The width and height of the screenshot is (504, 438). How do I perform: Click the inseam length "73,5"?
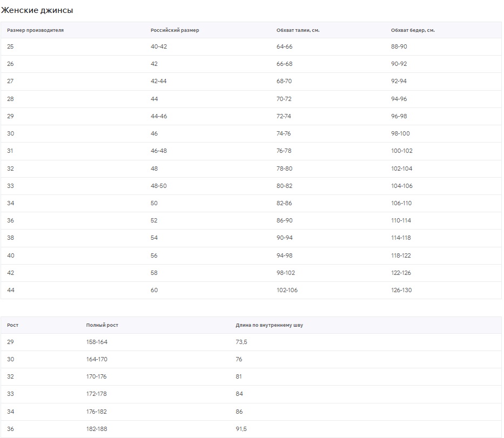241,342
